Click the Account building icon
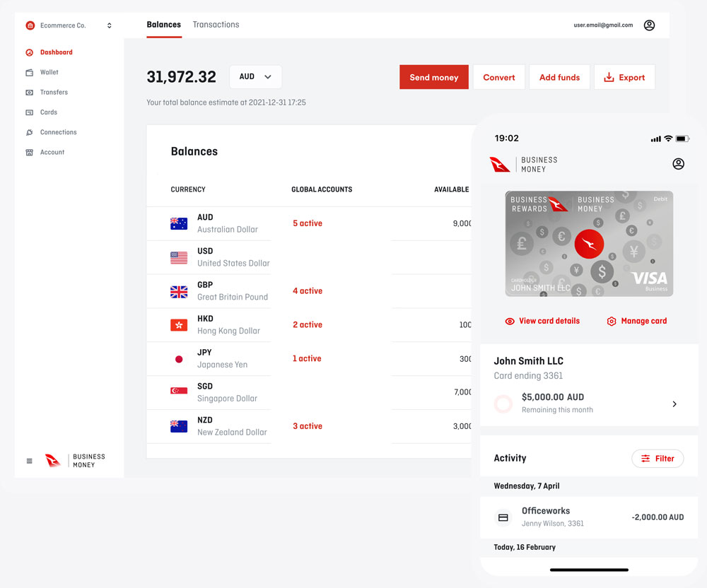 click(x=30, y=153)
